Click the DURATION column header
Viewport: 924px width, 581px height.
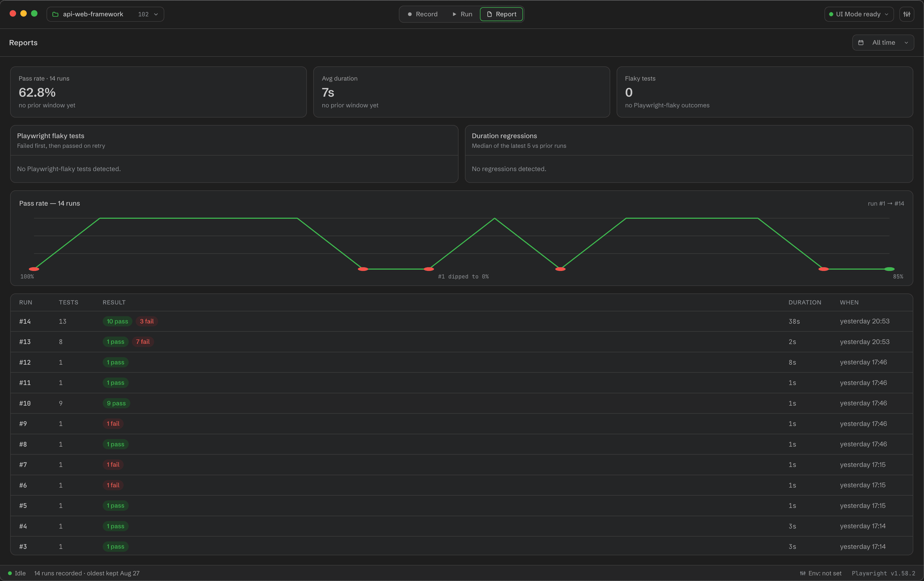click(x=805, y=303)
